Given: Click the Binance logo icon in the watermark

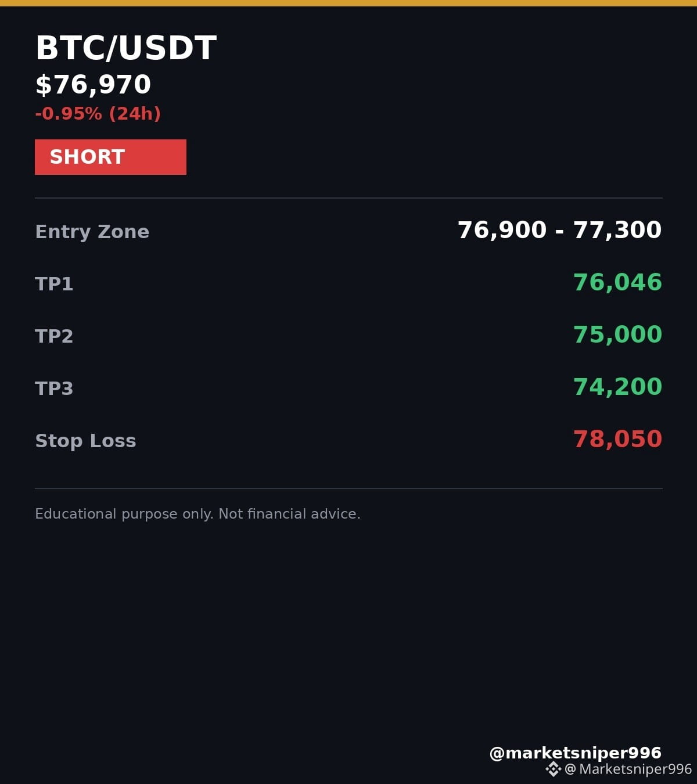Looking at the screenshot, I should [x=553, y=769].
